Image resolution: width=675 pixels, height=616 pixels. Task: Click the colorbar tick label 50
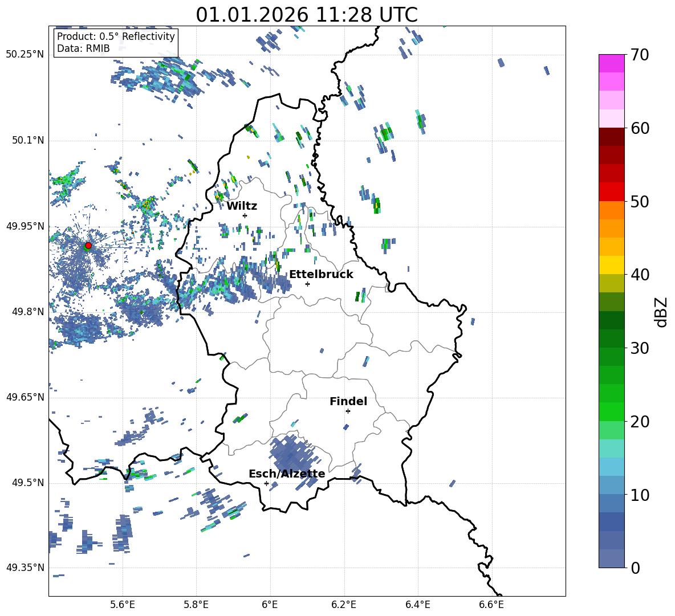640,201
